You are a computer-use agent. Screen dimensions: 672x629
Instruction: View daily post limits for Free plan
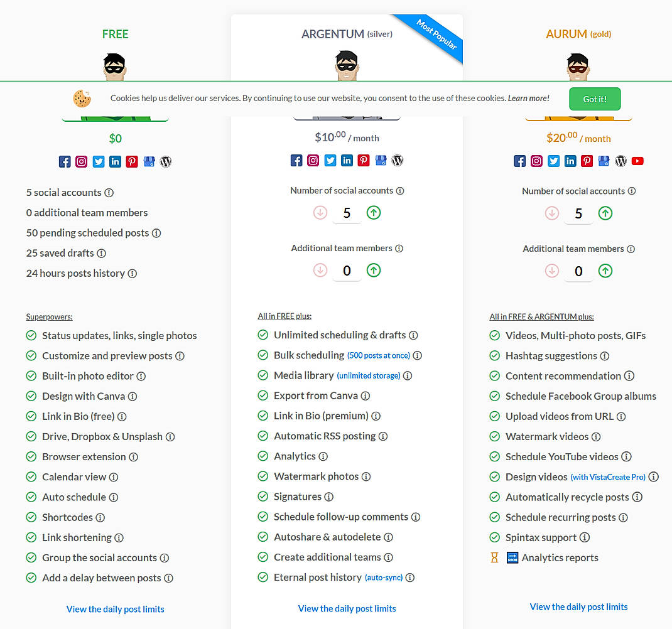click(116, 609)
